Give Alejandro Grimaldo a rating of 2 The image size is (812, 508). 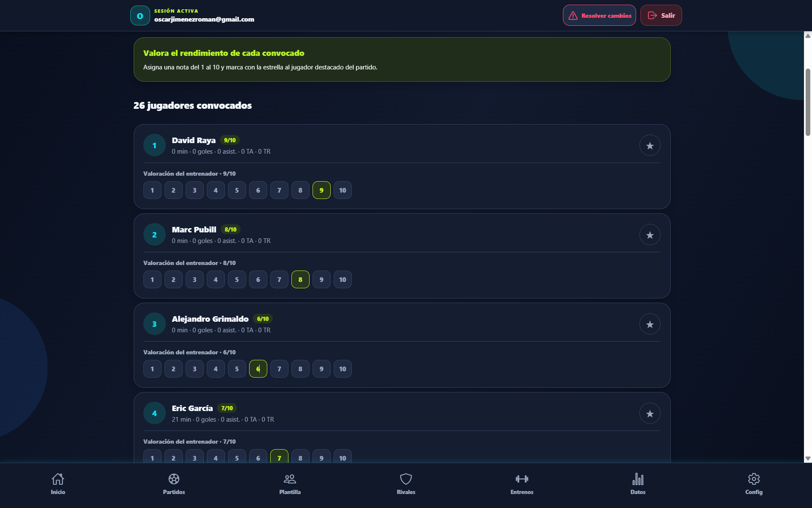tap(173, 369)
